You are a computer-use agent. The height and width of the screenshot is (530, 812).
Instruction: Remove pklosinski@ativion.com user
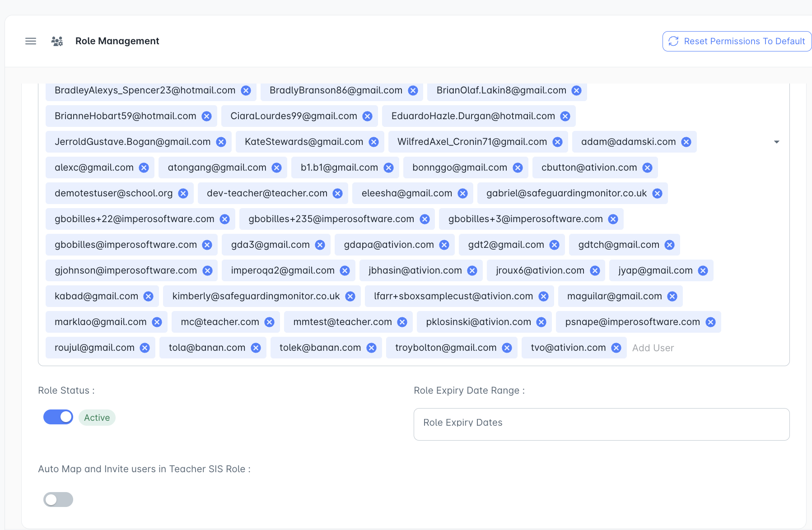(x=541, y=322)
